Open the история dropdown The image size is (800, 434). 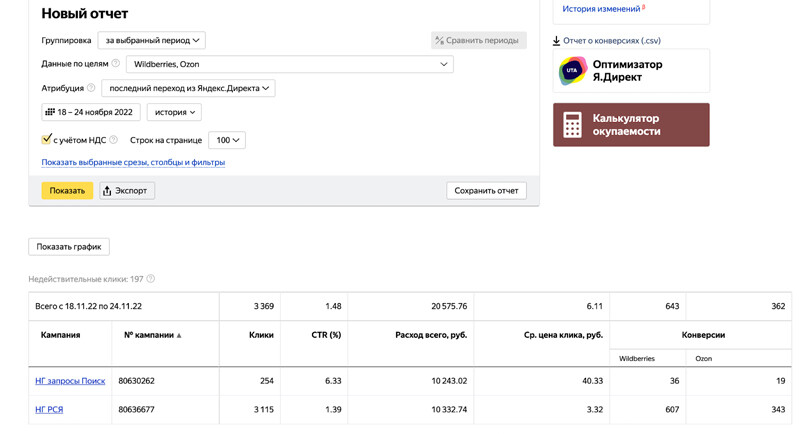pyautogui.click(x=174, y=112)
